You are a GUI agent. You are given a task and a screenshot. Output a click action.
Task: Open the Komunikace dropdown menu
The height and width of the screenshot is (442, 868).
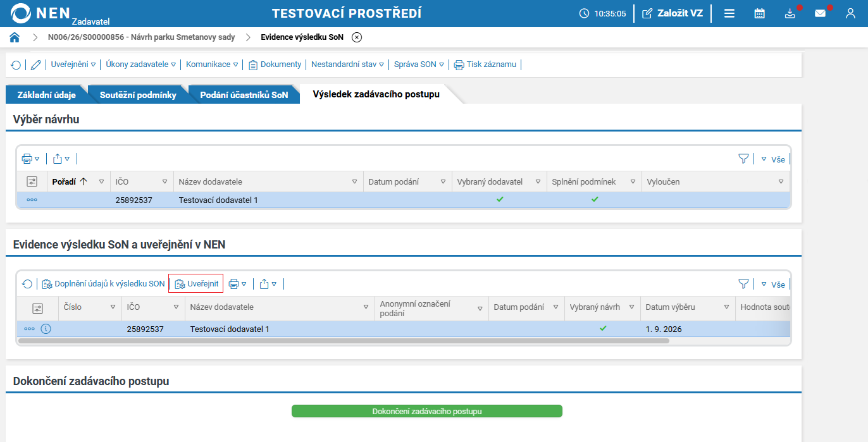212,64
